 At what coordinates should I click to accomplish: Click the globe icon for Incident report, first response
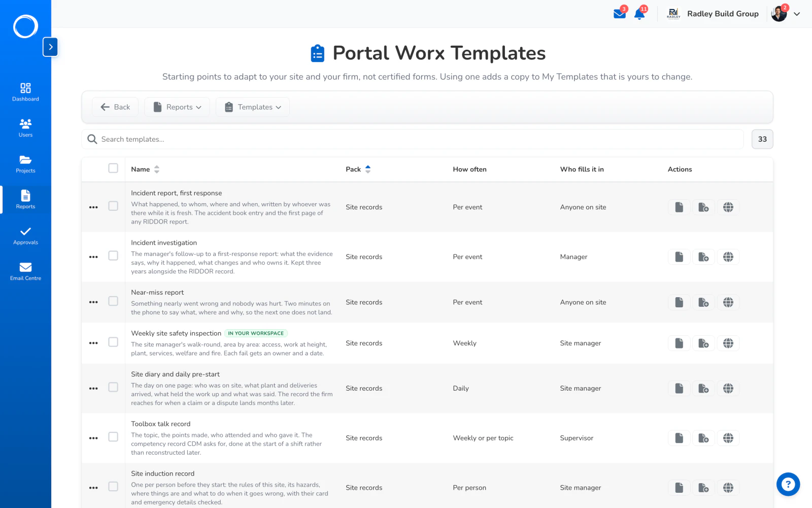[728, 207]
